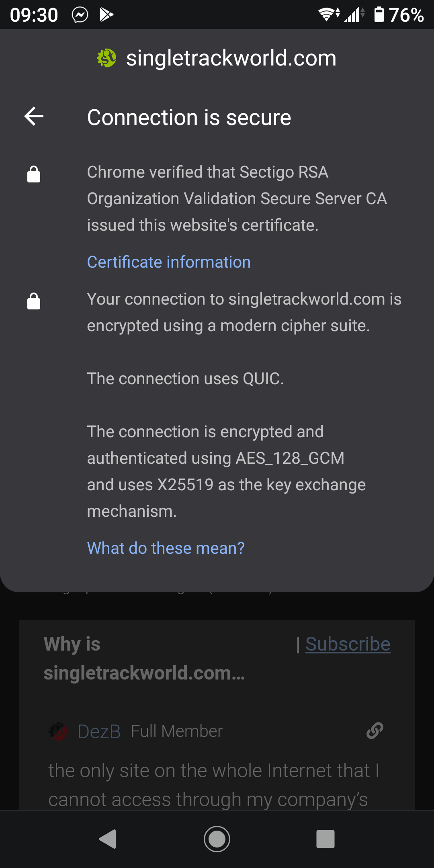
Task: Tap DezB's avatar image
Action: tap(59, 731)
